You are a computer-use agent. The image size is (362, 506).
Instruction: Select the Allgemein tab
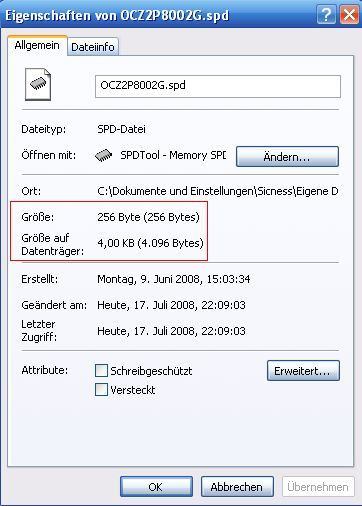[37, 45]
